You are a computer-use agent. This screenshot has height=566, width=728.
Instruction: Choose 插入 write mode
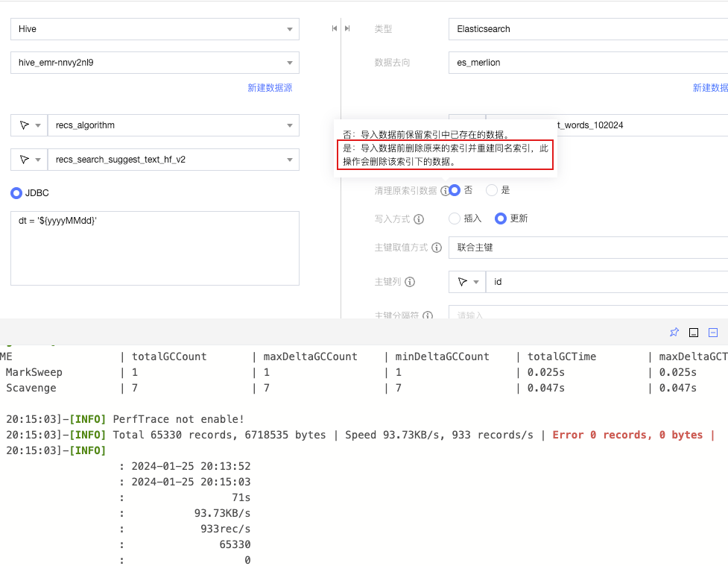455,218
